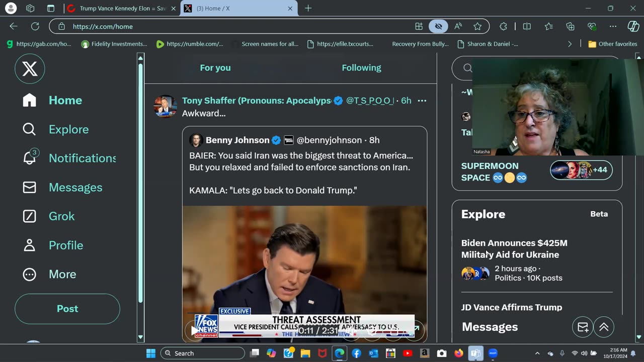The height and width of the screenshot is (362, 644).
Task: Open Windows Start menu
Action: click(151, 353)
